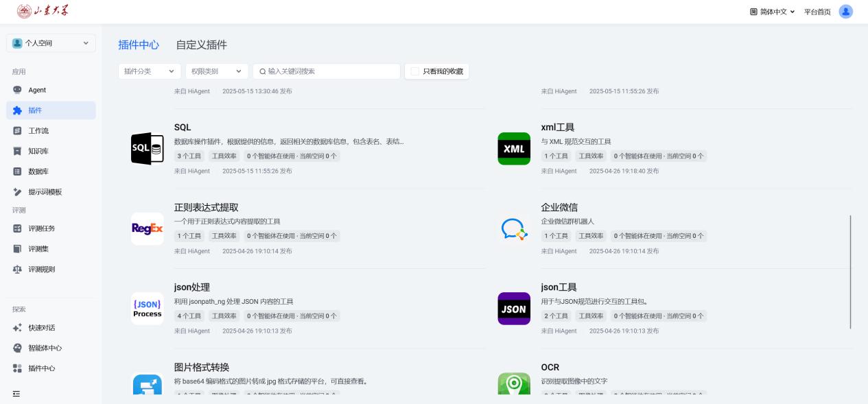868x404 pixels.
Task: Click the '0 个智能体在使用' tag on SQL card
Action: pyautogui.click(x=292, y=156)
